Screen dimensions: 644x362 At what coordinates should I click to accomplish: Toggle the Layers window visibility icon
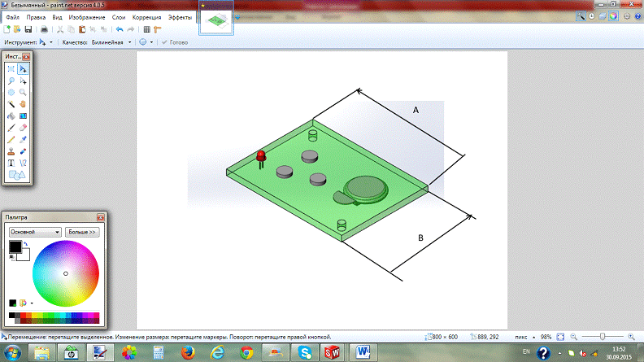[603, 16]
